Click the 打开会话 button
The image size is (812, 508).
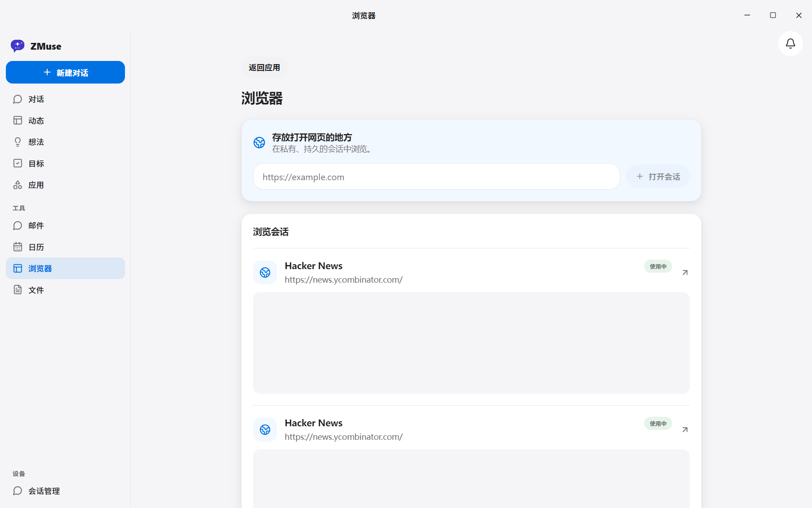click(x=658, y=177)
